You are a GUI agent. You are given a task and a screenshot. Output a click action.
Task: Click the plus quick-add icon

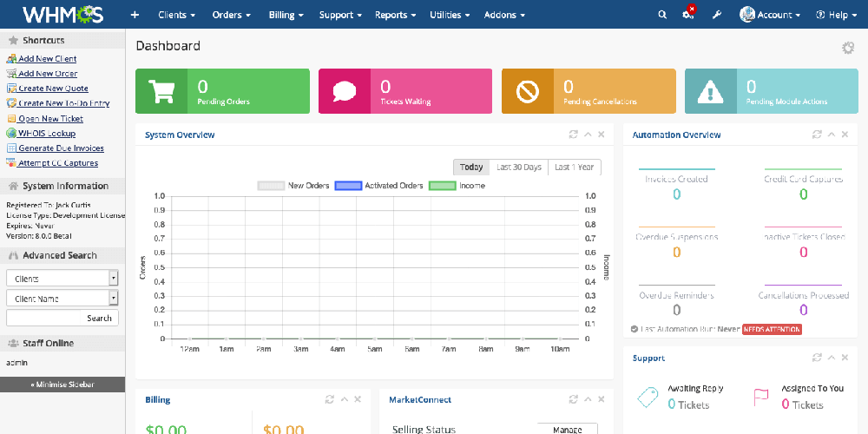click(135, 15)
